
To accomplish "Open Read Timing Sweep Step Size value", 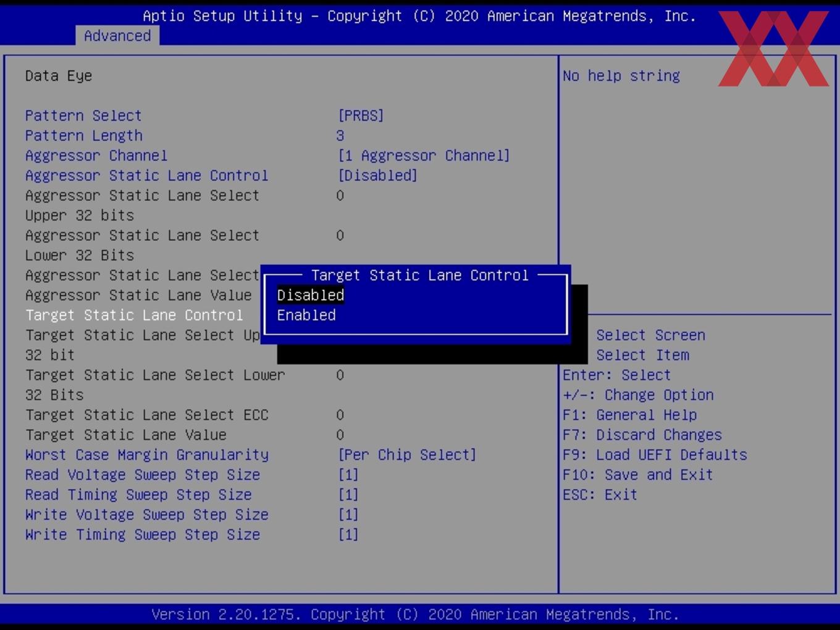I will pyautogui.click(x=348, y=495).
